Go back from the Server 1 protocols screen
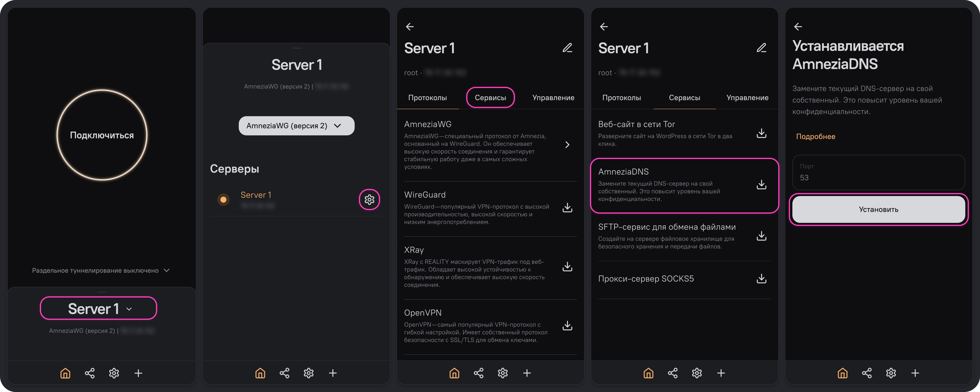 tap(410, 27)
